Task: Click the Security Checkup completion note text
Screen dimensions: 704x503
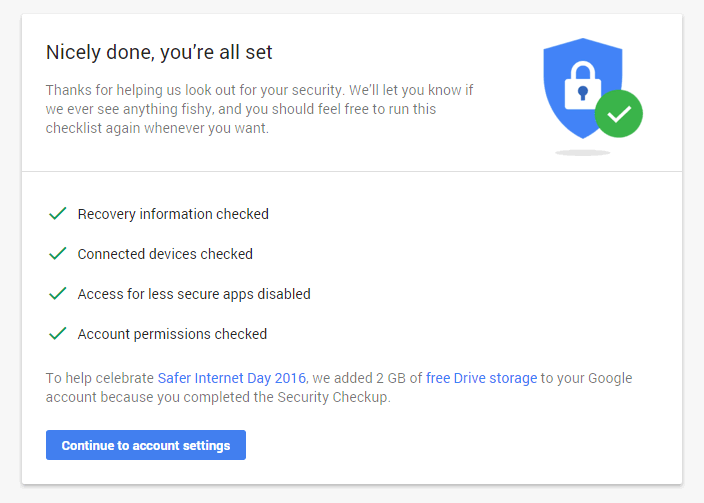Action: pyautogui.click(x=339, y=388)
